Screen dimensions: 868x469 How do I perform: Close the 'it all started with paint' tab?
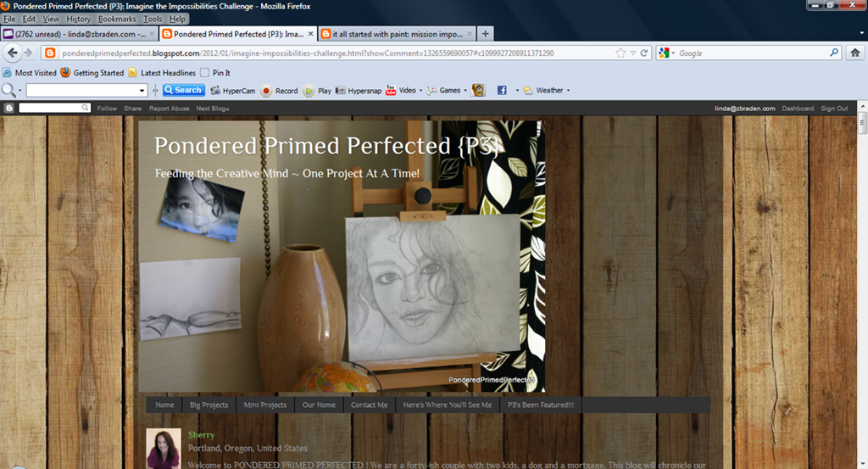470,34
